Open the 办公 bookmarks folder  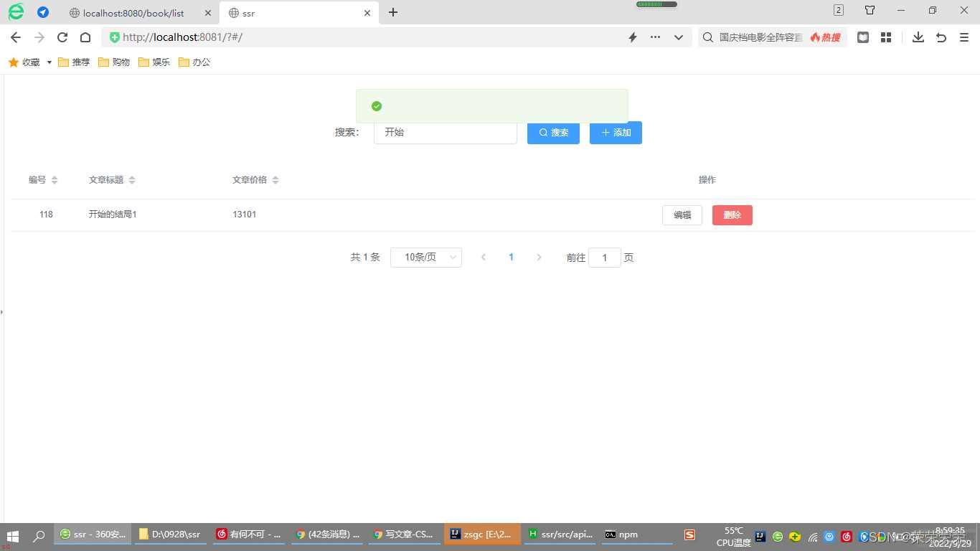point(194,62)
